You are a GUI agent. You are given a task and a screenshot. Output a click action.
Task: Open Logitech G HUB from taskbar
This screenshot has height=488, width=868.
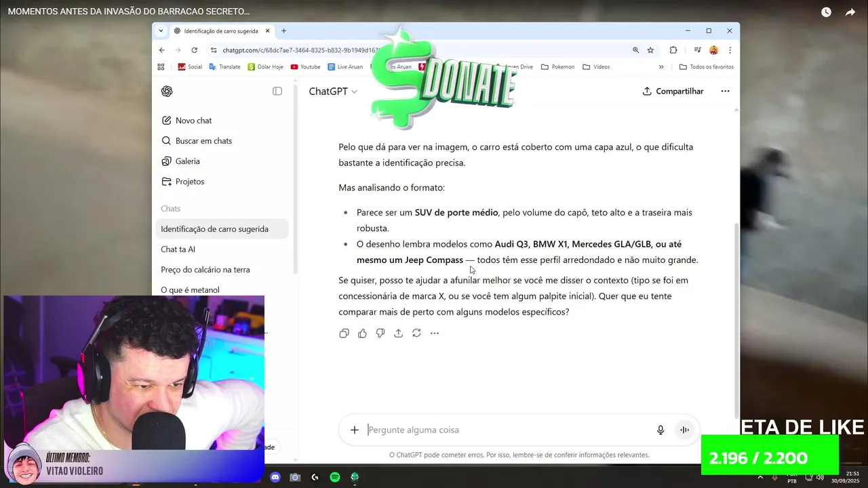pyautogui.click(x=315, y=477)
